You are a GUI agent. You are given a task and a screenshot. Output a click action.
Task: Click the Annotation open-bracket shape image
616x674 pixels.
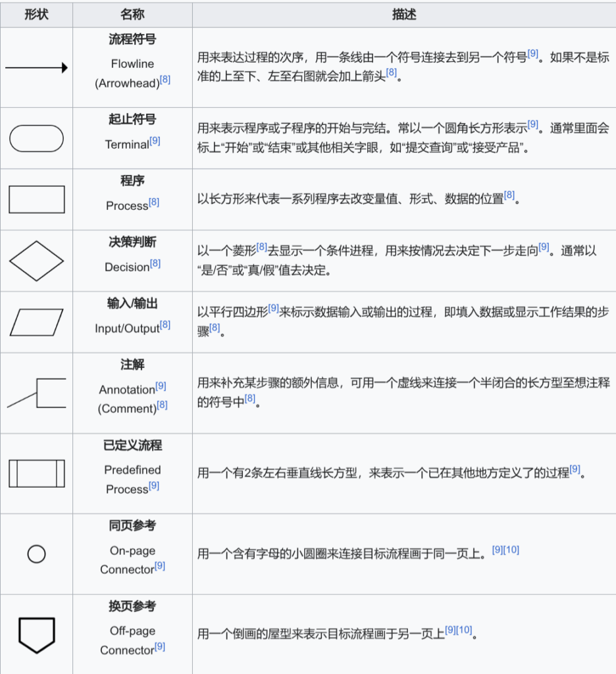click(x=37, y=393)
